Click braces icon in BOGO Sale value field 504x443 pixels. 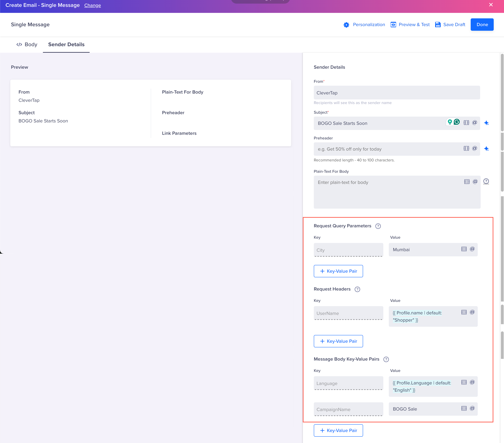(x=464, y=408)
